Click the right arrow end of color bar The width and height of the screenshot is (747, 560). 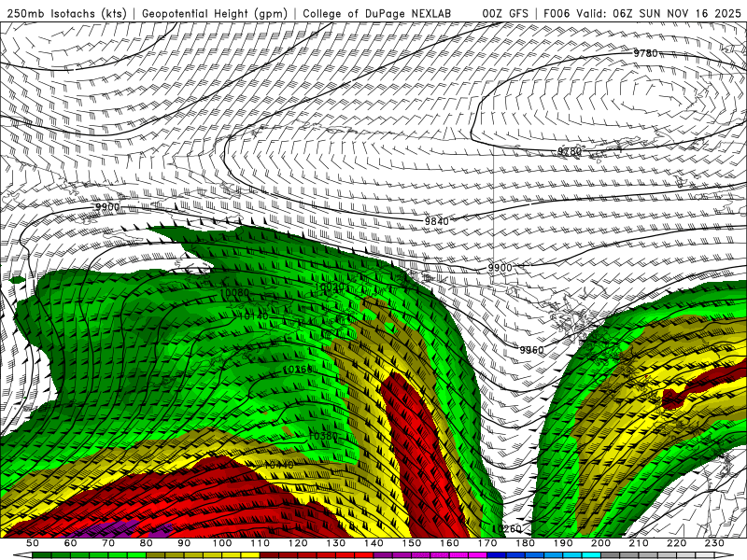pos(725,554)
